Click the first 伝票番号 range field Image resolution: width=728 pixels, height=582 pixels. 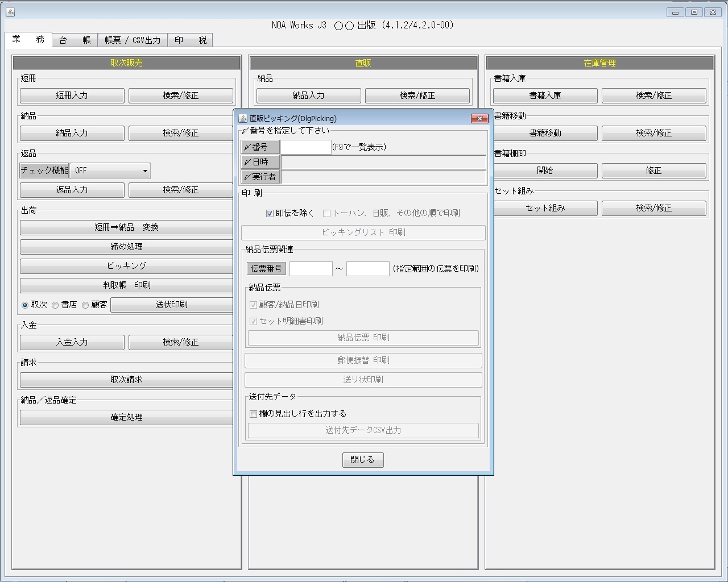pos(311,269)
